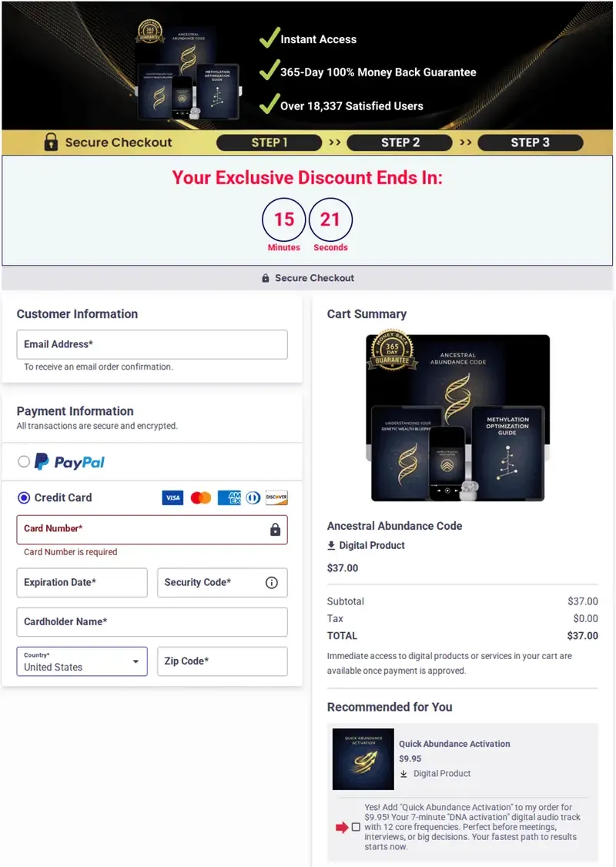The image size is (616, 867).
Task: Click the lock icon in Card Number field
Action: coord(275,530)
